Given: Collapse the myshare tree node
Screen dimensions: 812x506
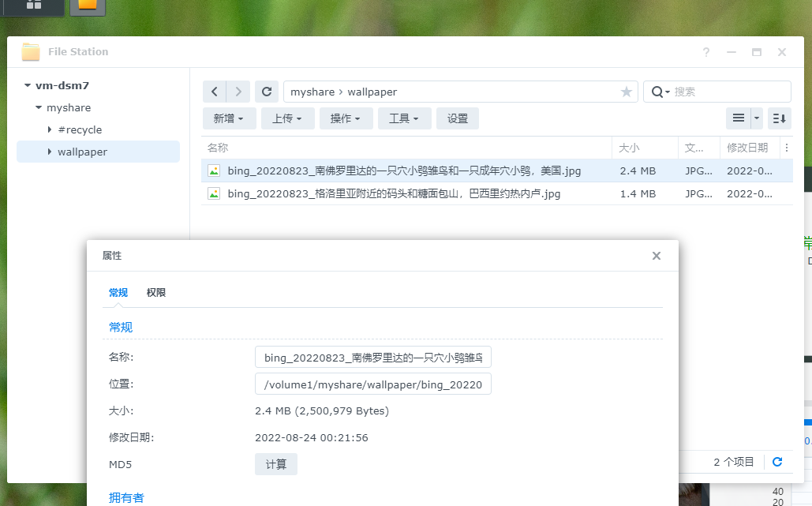Looking at the screenshot, I should [39, 107].
